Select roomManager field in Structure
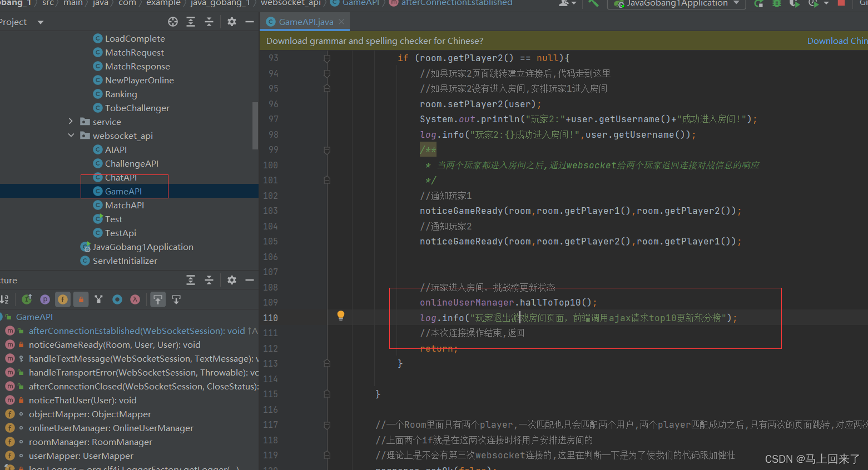The width and height of the screenshot is (868, 470). click(91, 442)
